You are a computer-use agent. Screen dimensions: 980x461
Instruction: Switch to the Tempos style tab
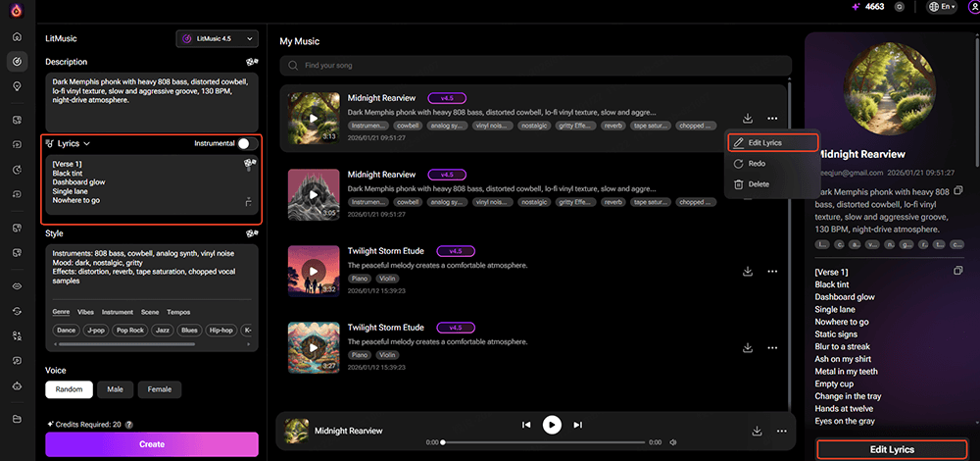178,312
